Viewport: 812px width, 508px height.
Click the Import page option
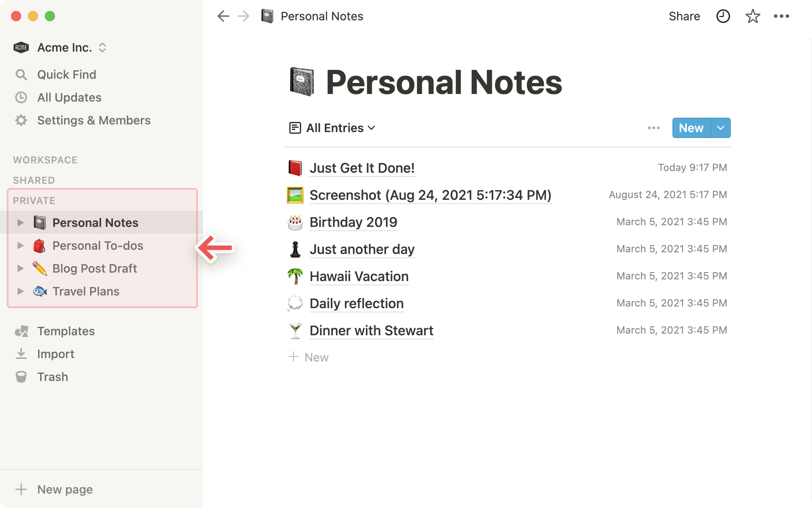point(56,353)
